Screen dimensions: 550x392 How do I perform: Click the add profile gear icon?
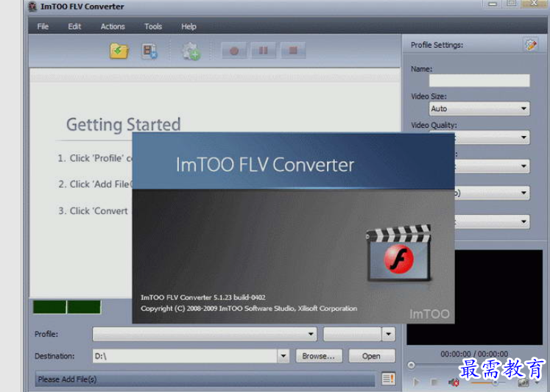pos(191,51)
